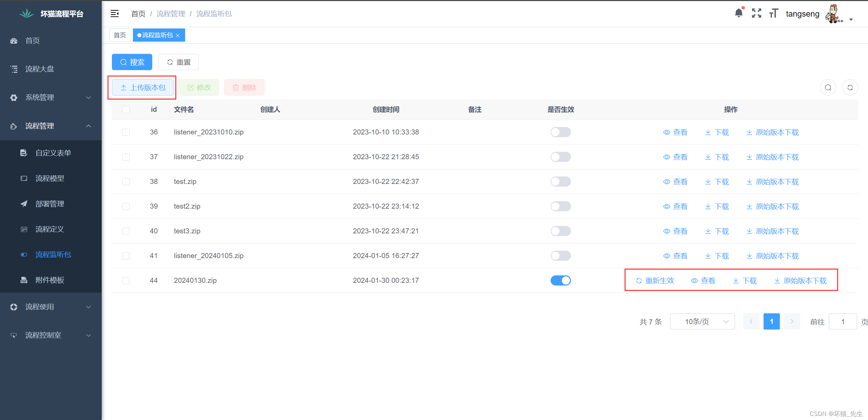The height and width of the screenshot is (420, 868).
Task: Click 原始版本下载 for test2.zip
Action: pos(773,207)
